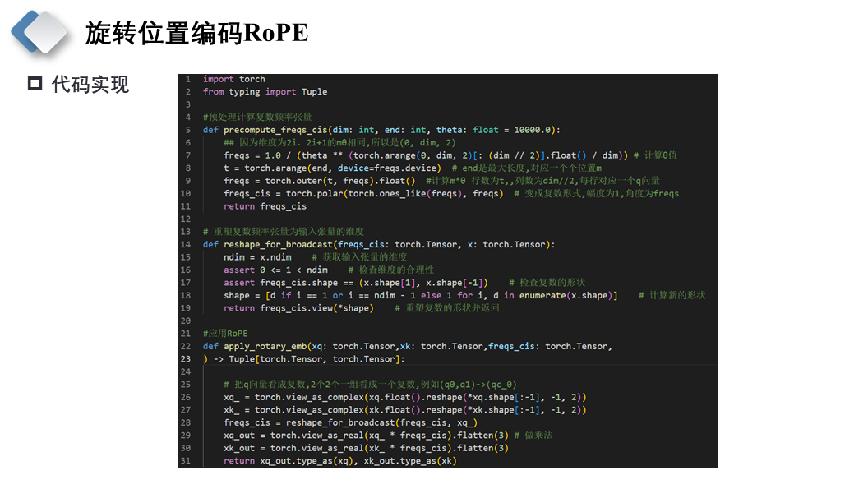Click the line starting 'shape = [d if i == 1'

pyautogui.click(x=464, y=296)
